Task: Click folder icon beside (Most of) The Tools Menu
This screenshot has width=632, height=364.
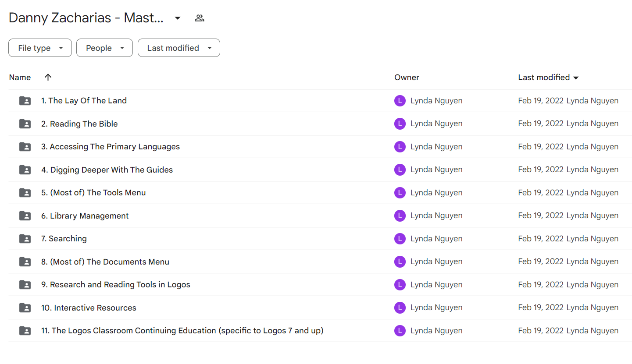Action: (25, 193)
